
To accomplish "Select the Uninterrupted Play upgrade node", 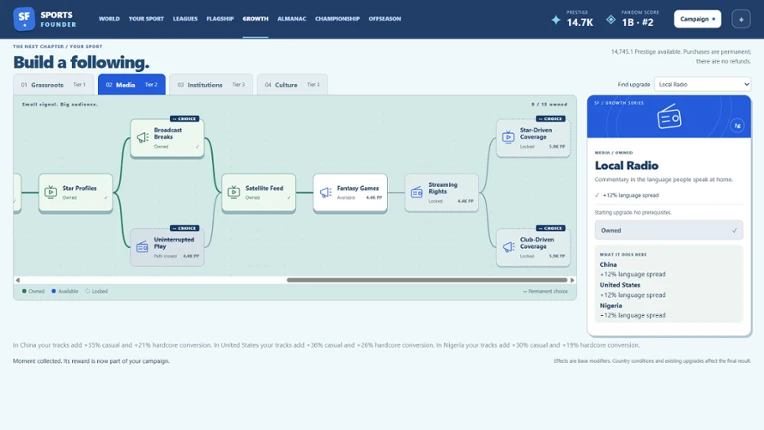I will 167,247.
